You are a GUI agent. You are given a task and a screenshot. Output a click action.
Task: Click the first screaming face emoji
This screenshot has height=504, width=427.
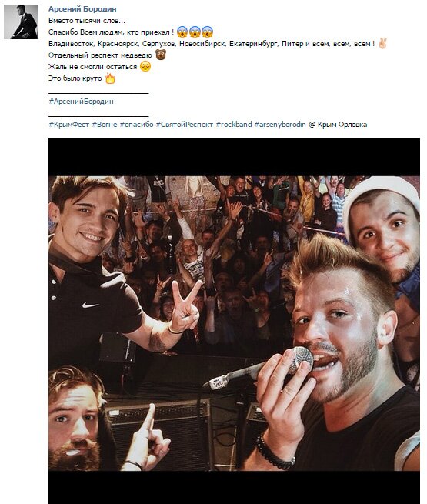182,32
